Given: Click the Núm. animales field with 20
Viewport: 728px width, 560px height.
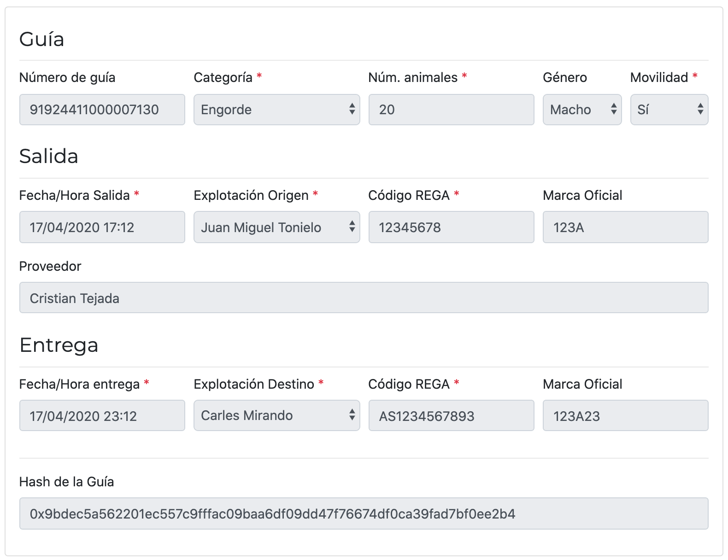Looking at the screenshot, I should pos(451,110).
